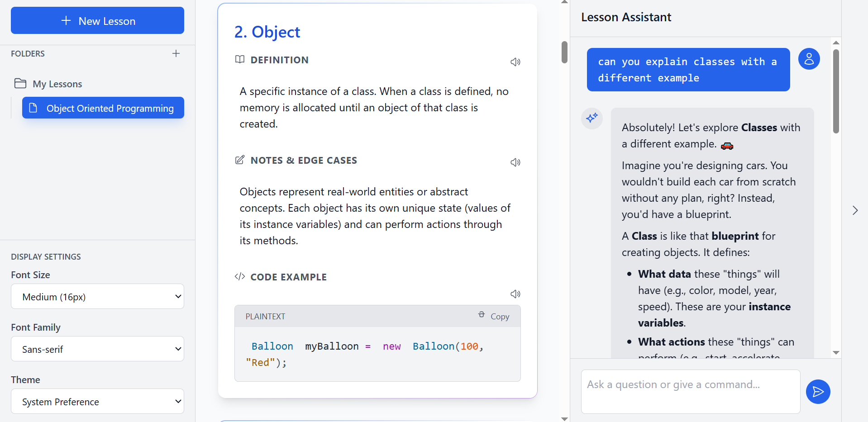Viewport: 868px width, 422px height.
Task: Click the Definition book icon
Action: [240, 60]
